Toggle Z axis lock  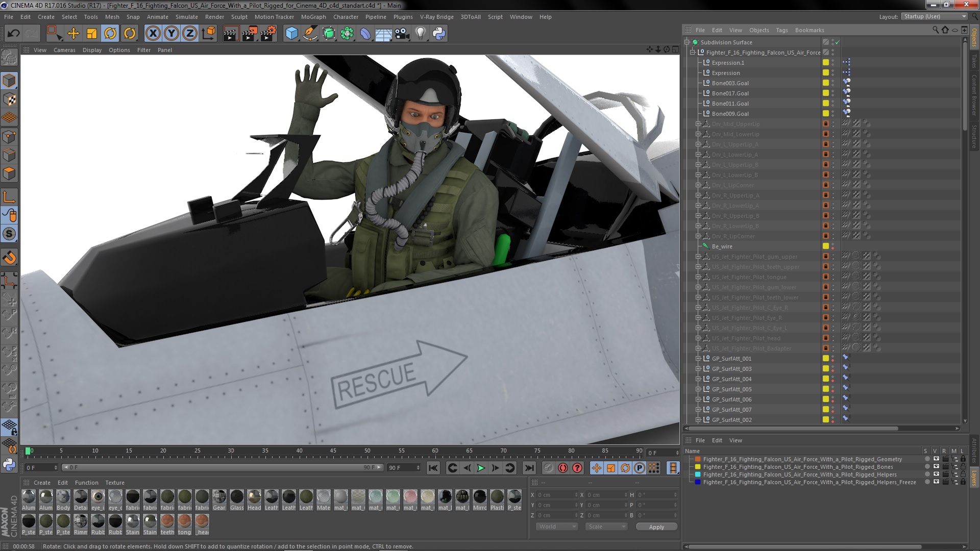click(190, 34)
